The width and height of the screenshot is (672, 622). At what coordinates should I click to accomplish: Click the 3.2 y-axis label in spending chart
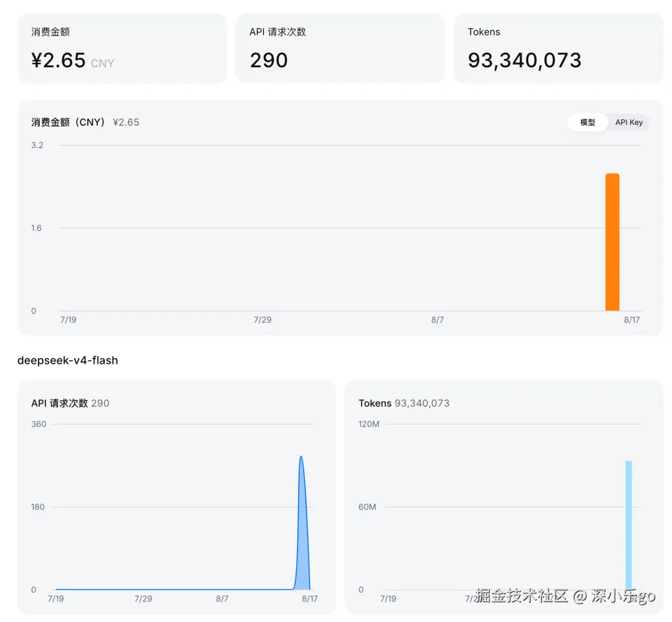(x=37, y=145)
